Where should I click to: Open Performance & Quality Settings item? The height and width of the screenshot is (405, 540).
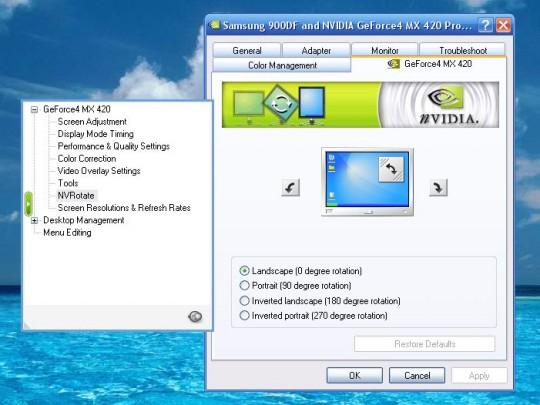point(114,146)
